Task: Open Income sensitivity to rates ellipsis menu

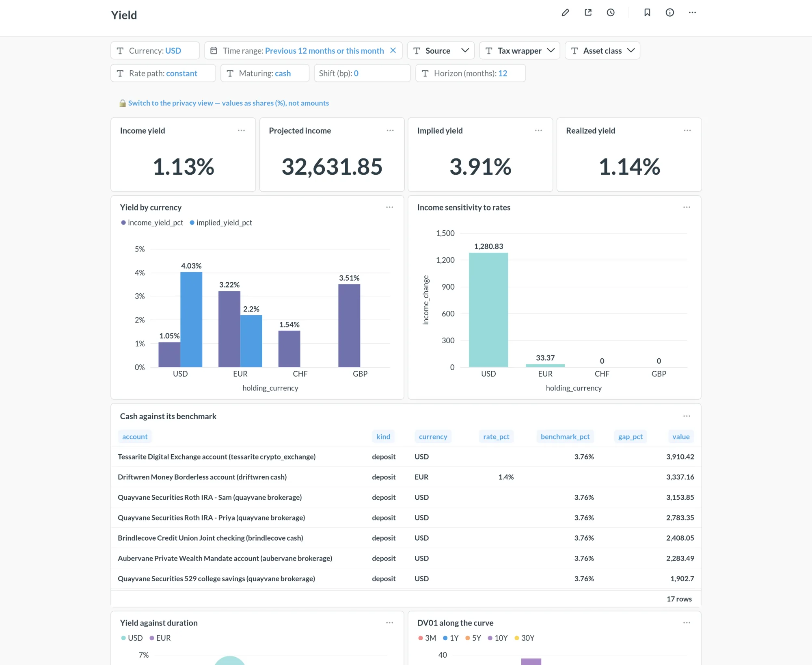Action: pos(687,207)
